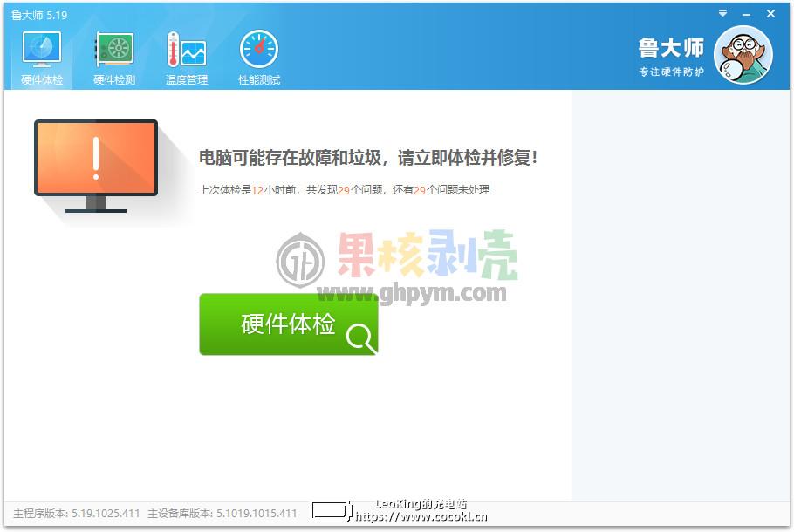Click the 主程序版本 5.19.1025.411 text
The height and width of the screenshot is (532, 794).
[x=77, y=514]
